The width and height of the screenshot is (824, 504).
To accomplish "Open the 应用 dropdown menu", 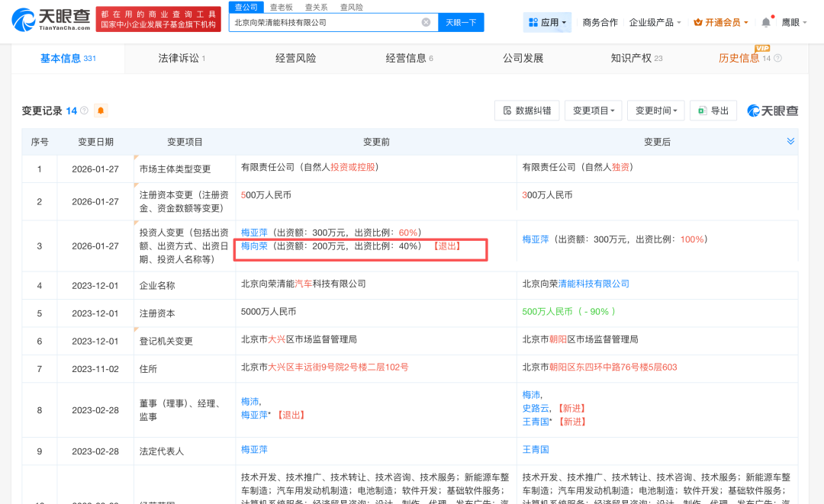I will click(548, 23).
